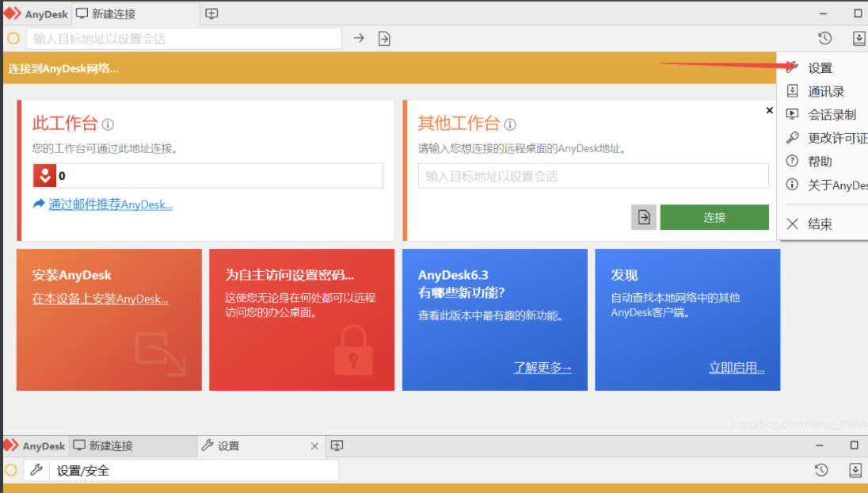Click the status circle in bottom window

tap(11, 470)
